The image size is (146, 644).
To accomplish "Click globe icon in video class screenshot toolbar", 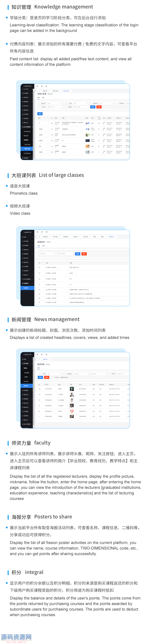I will click(x=42, y=86).
